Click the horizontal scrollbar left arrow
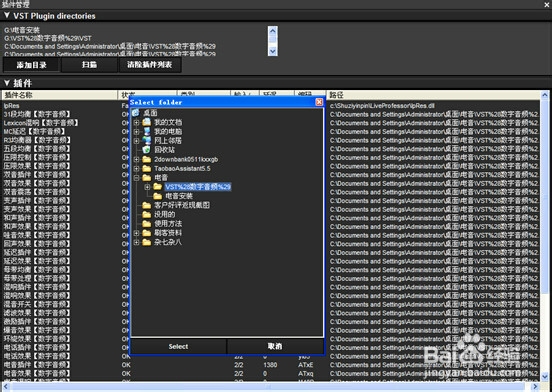 click(6, 386)
